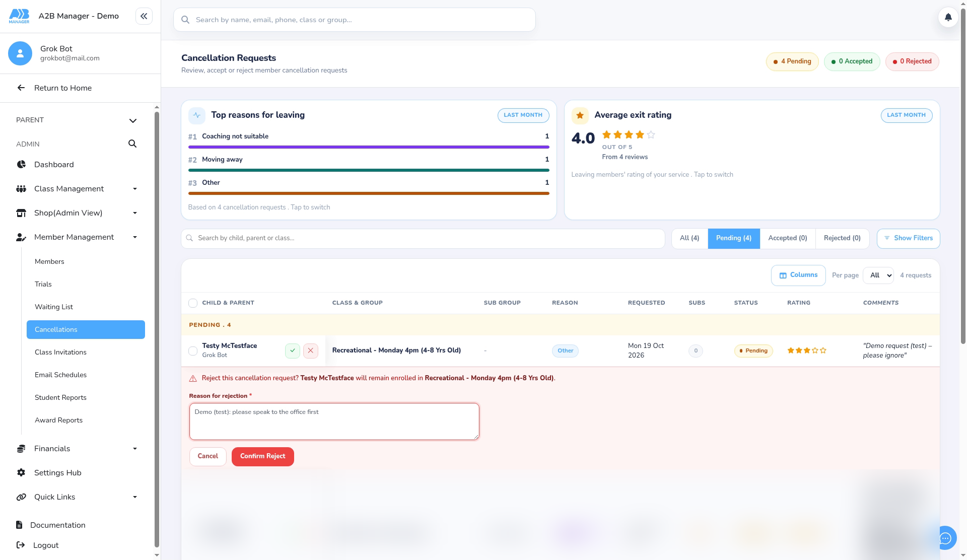Tick the select-all checkbox in table header

tap(193, 303)
